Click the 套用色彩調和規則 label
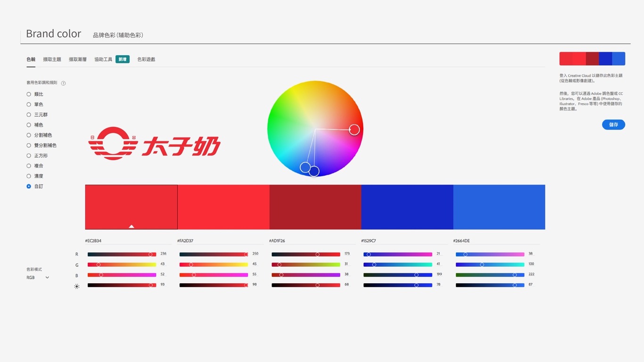Viewport: 644px width, 362px height. [x=42, y=83]
